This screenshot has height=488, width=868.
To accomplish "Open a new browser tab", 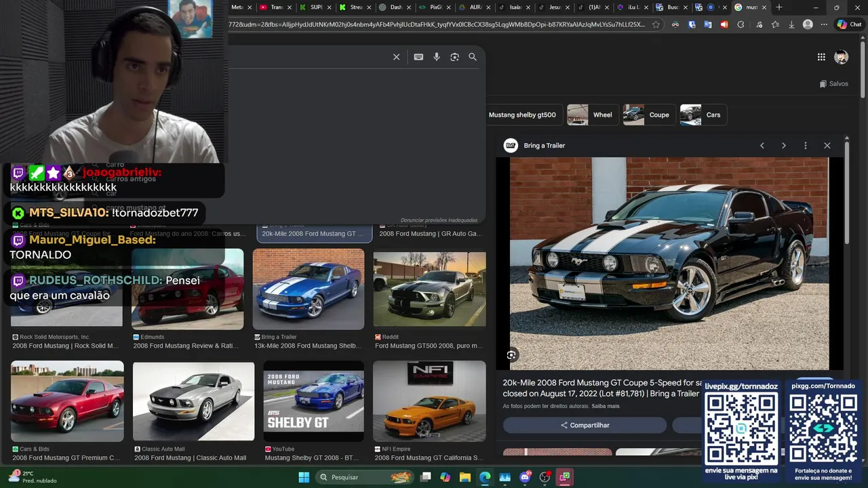I will coord(779,7).
